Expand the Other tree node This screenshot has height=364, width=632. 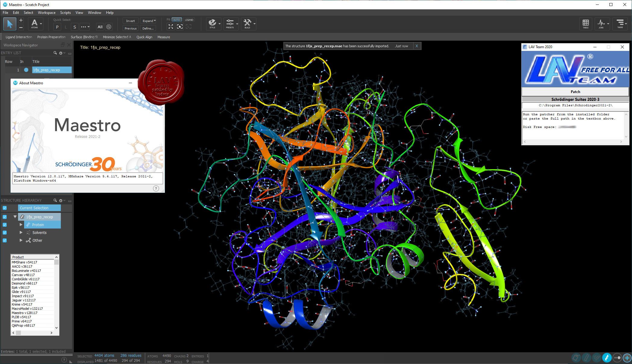click(x=20, y=240)
